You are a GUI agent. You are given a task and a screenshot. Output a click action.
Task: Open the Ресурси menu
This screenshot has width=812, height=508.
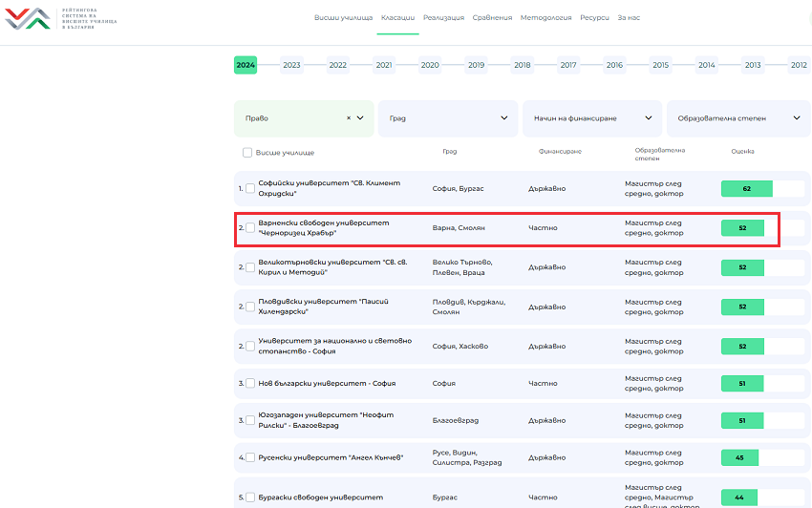594,17
